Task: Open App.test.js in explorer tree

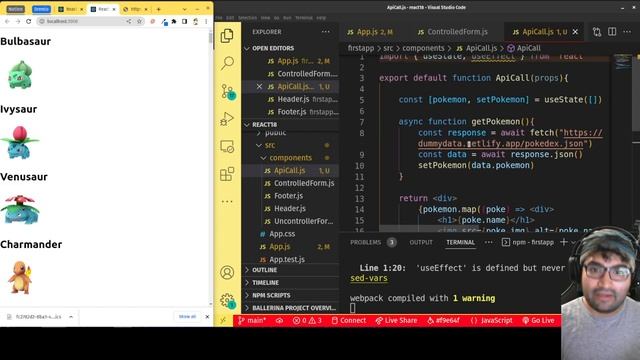Action: pyautogui.click(x=287, y=259)
